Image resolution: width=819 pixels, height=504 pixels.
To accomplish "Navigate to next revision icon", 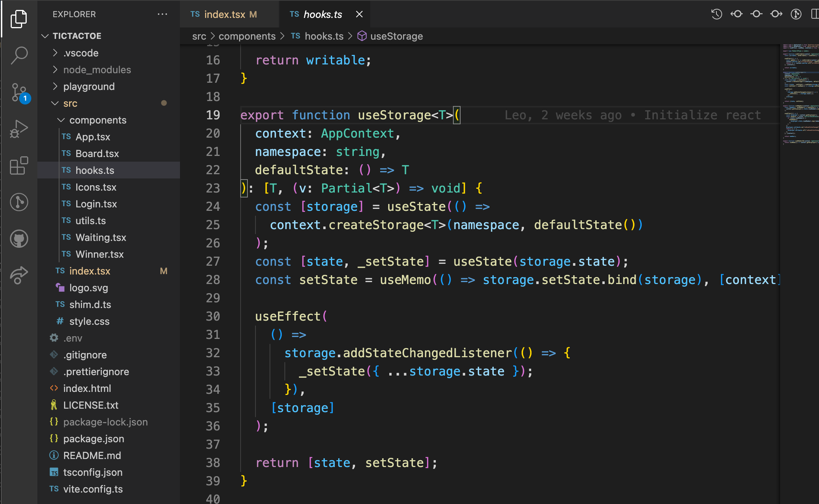I will [x=776, y=14].
